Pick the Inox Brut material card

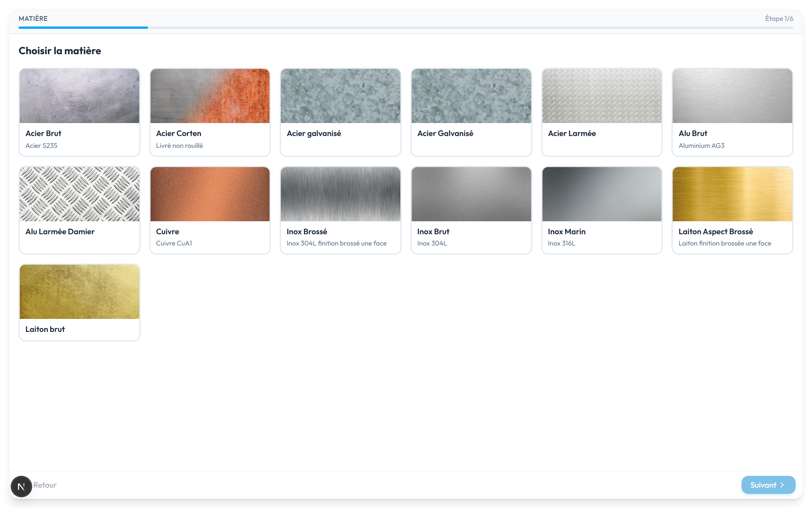[x=471, y=210]
